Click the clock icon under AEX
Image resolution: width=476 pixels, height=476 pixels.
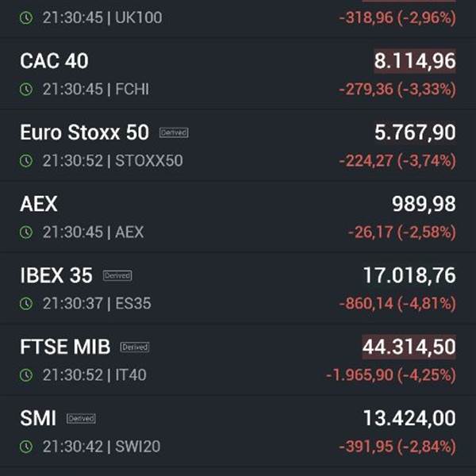pos(26,232)
